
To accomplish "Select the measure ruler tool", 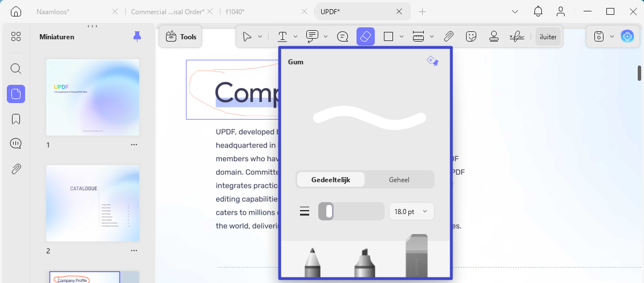I will [418, 36].
